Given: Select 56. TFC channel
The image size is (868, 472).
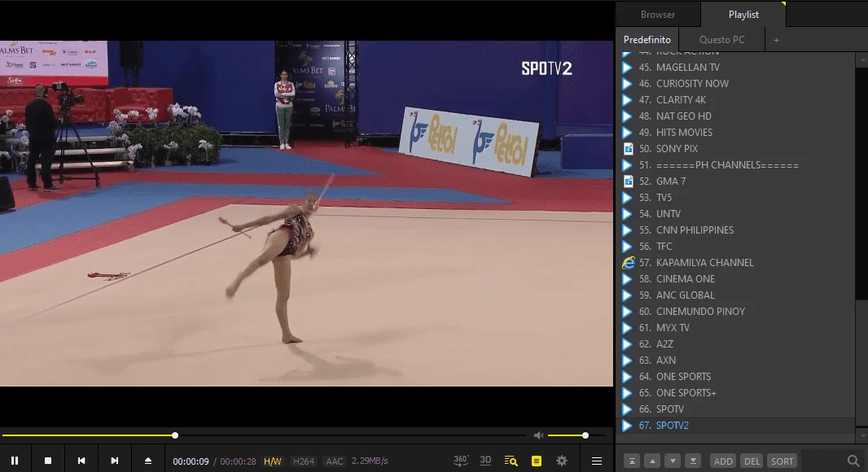Looking at the screenshot, I should (x=735, y=247).
